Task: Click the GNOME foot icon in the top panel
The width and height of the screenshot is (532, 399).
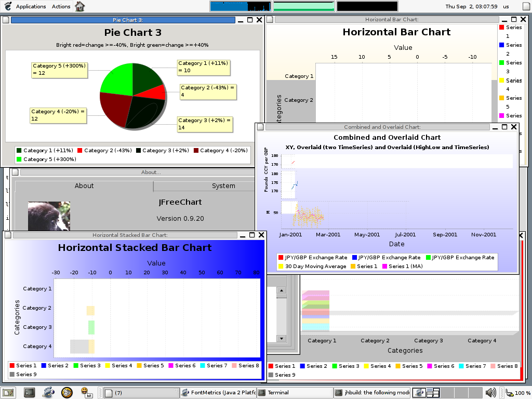Action: click(x=8, y=6)
